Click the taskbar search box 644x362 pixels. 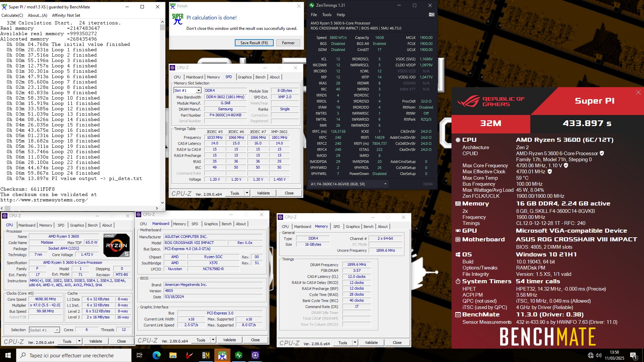tap(74, 355)
